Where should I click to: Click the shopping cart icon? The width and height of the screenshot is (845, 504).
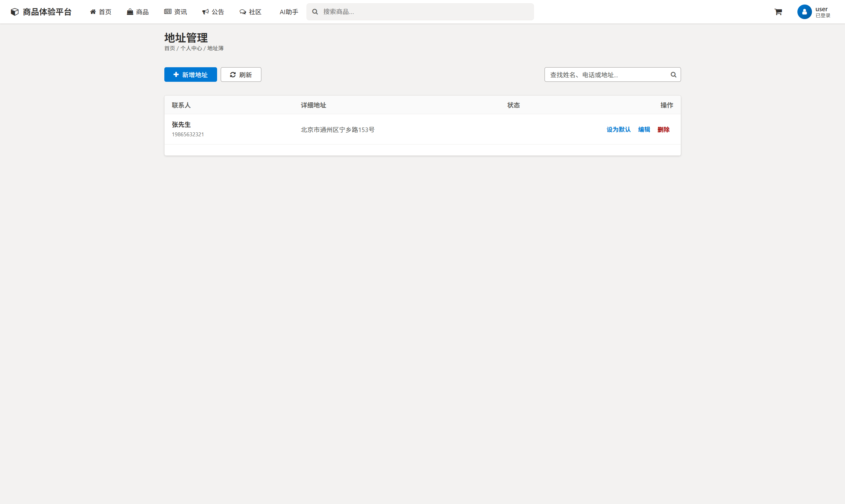[x=778, y=12]
